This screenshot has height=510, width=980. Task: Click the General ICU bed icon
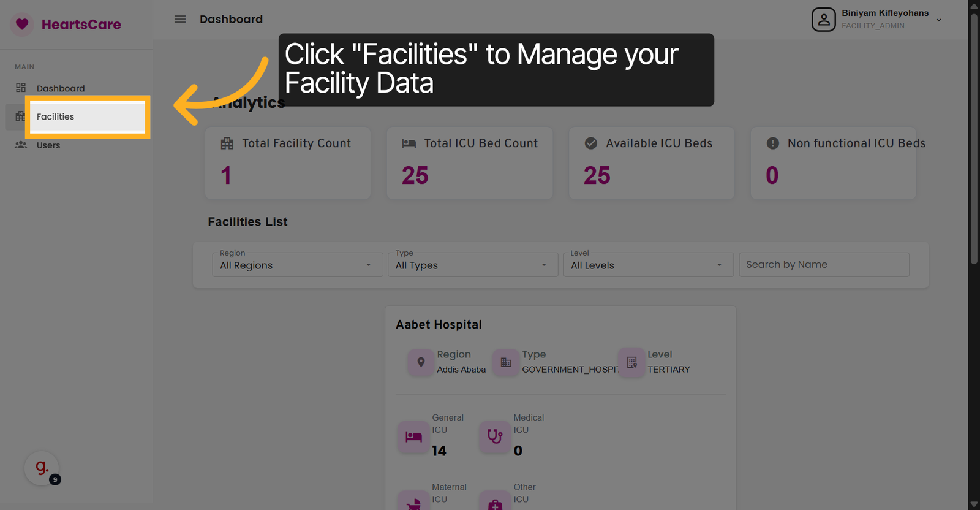(x=413, y=437)
